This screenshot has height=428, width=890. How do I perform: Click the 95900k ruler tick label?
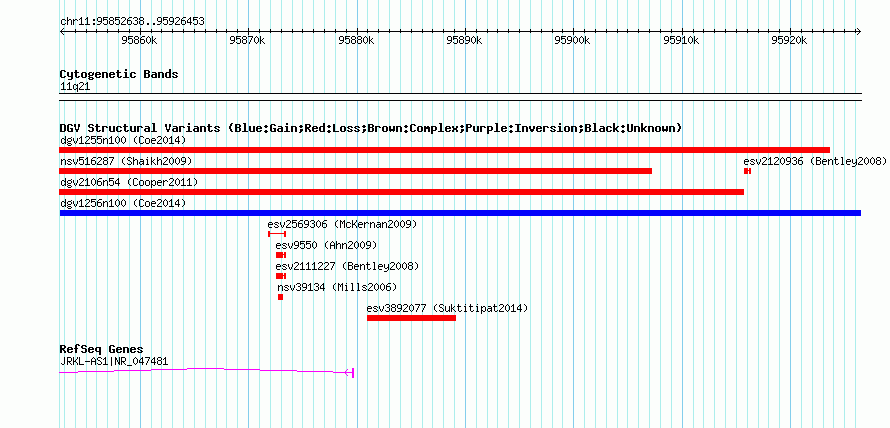[573, 40]
